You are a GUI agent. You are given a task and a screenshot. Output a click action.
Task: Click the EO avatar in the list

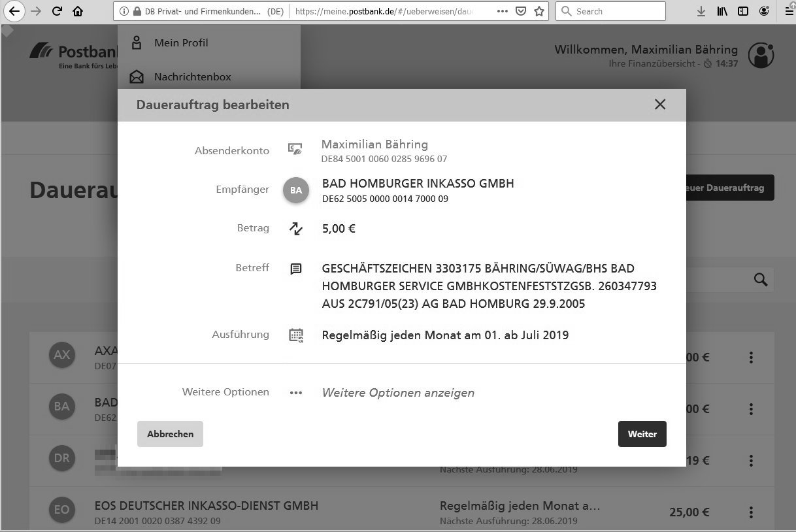click(61, 510)
